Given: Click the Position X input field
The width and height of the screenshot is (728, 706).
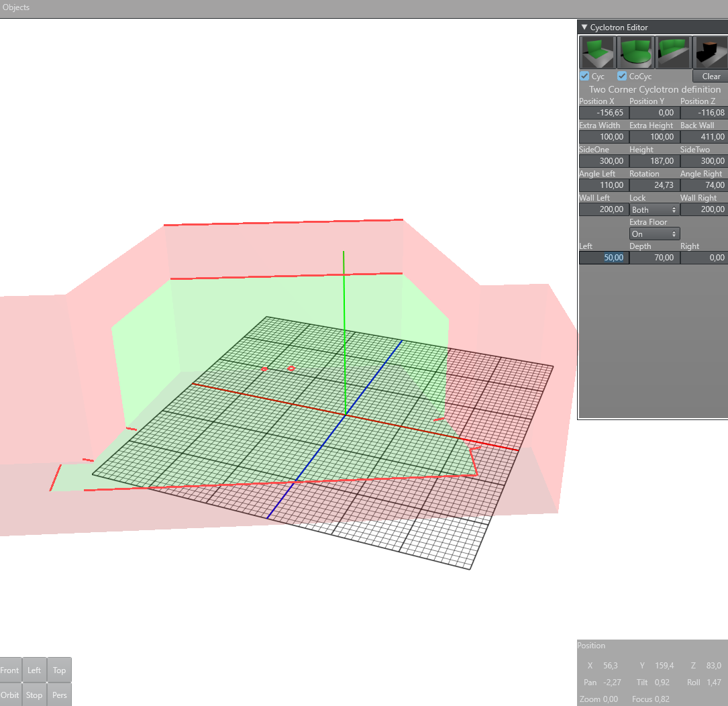Looking at the screenshot, I should tap(603, 113).
